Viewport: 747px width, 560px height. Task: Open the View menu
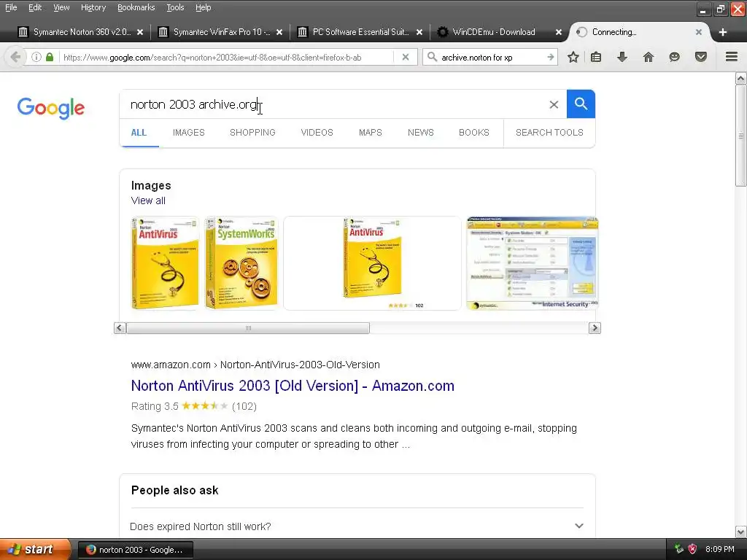pyautogui.click(x=61, y=7)
